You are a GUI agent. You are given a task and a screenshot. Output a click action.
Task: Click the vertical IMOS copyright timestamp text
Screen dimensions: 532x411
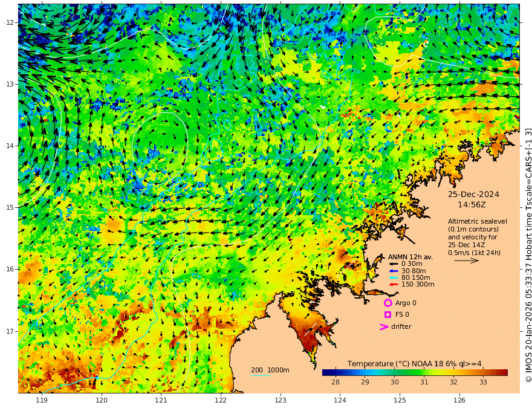click(528, 255)
